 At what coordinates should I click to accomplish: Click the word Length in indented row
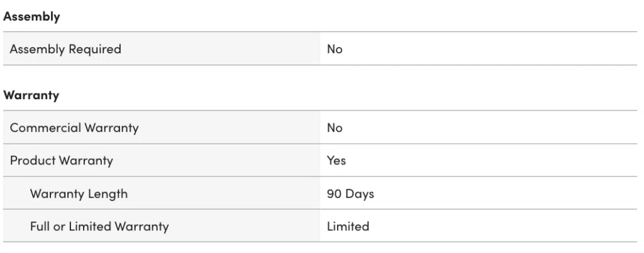[x=108, y=193]
